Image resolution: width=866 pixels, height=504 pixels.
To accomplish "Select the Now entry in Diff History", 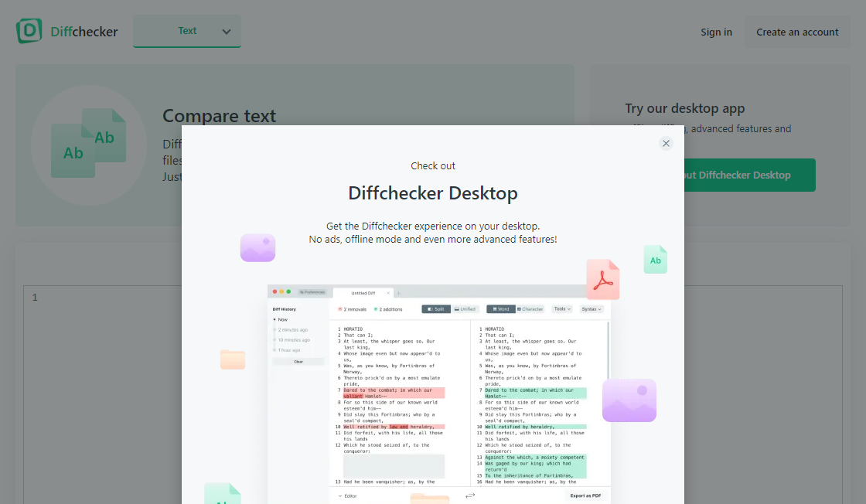I will [282, 319].
